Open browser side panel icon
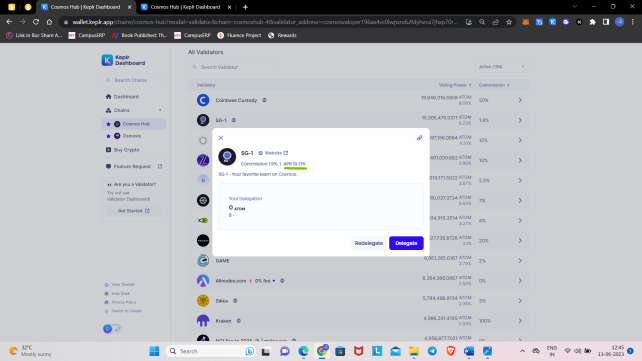This screenshot has height=361, width=642. coord(606,22)
